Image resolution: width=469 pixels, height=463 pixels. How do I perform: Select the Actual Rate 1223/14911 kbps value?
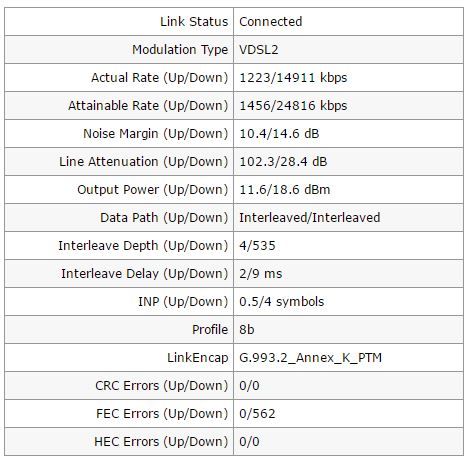293,78
